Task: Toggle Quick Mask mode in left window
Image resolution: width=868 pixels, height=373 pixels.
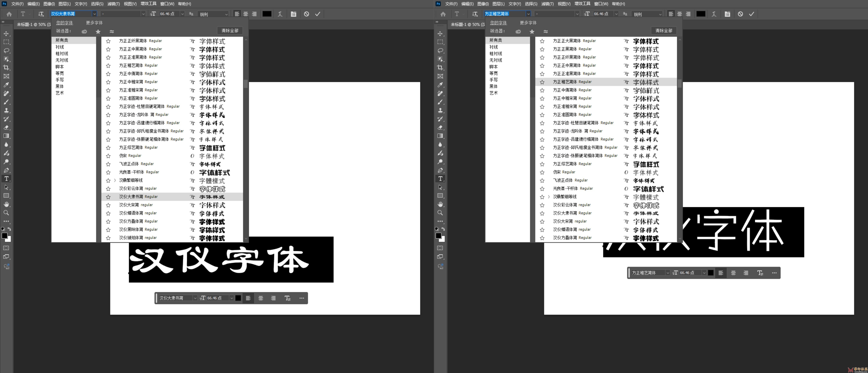Action: (x=6, y=248)
